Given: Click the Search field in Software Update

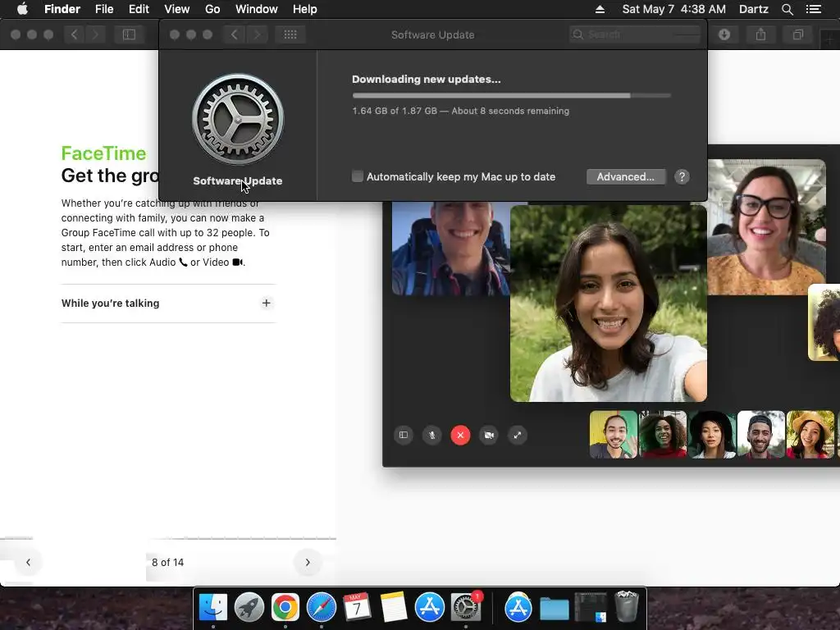Looking at the screenshot, I should click(636, 34).
